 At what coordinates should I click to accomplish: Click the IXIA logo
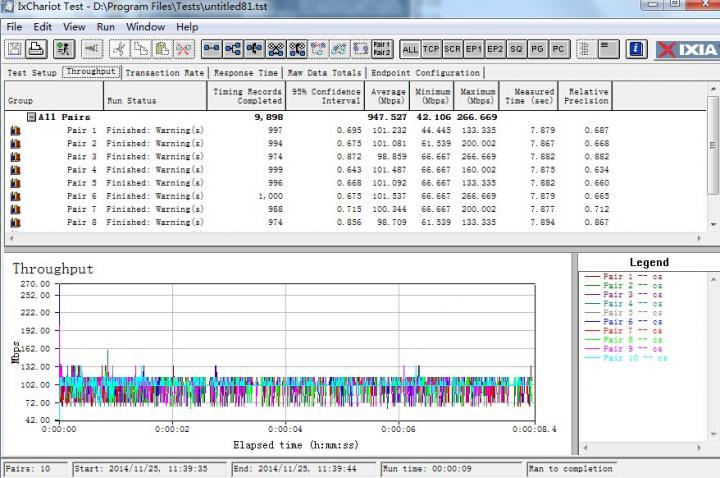coord(687,50)
